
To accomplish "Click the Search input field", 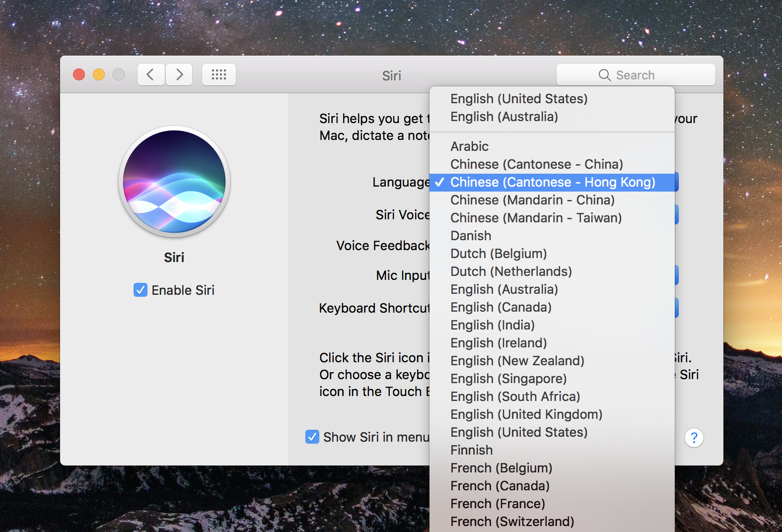I will [x=636, y=75].
